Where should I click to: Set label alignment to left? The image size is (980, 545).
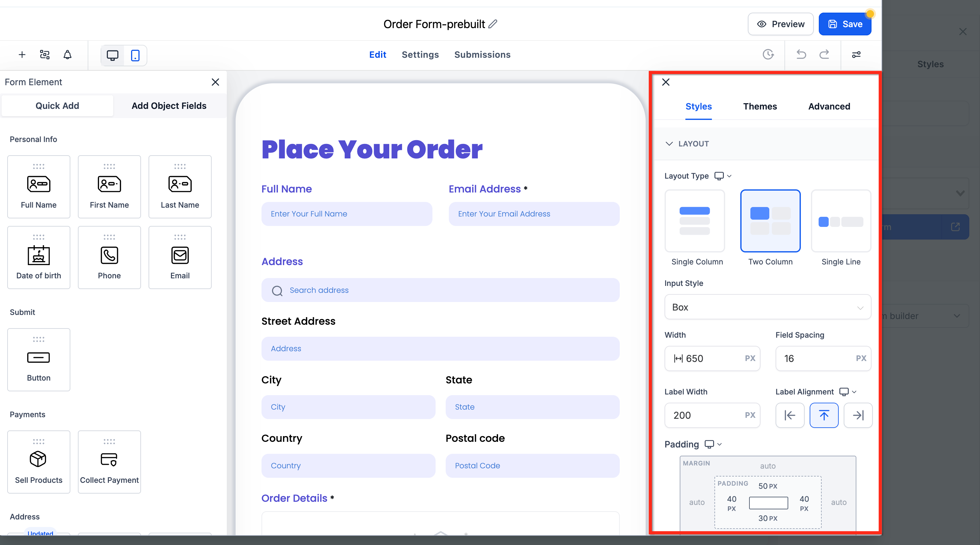tap(790, 415)
